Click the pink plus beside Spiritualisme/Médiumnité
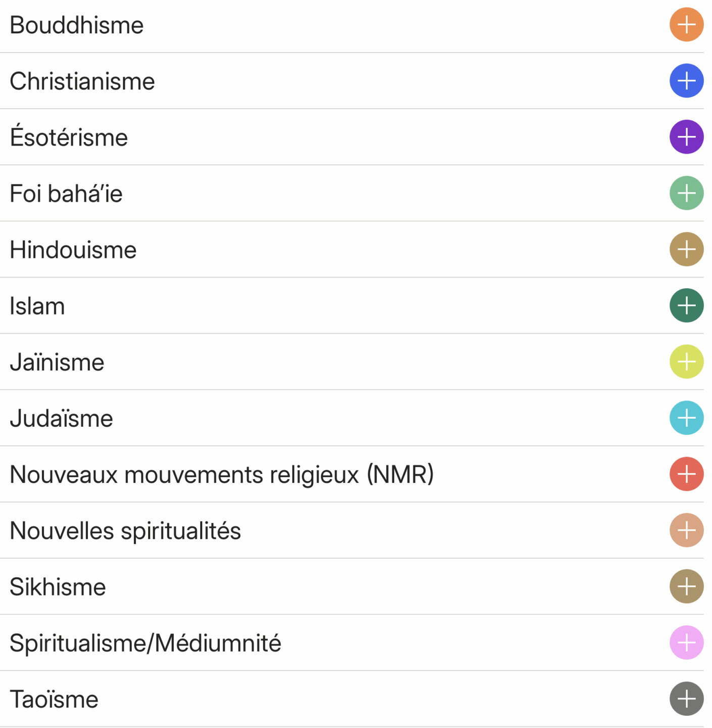This screenshot has height=728, width=712. click(686, 643)
